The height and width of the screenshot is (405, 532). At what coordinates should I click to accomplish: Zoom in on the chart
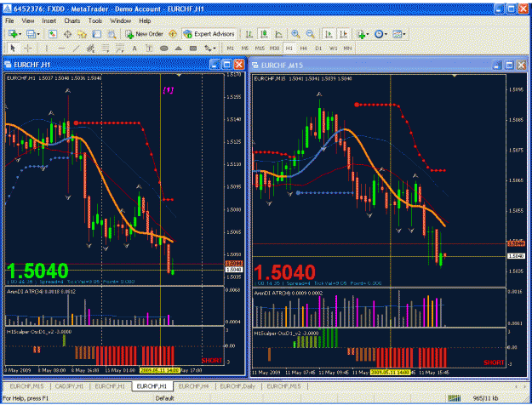[295, 34]
